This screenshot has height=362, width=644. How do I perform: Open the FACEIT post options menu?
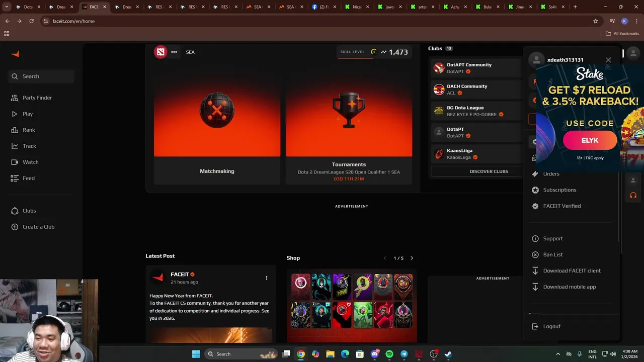(x=267, y=278)
